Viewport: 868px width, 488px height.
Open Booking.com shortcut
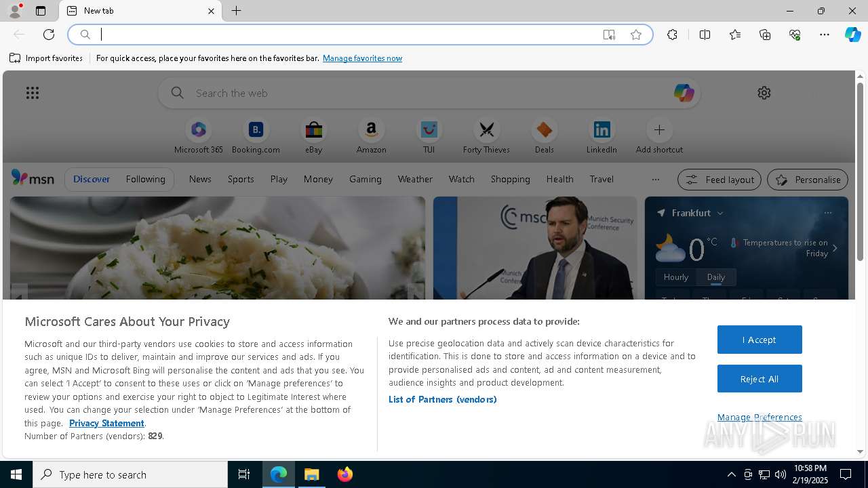[256, 136]
